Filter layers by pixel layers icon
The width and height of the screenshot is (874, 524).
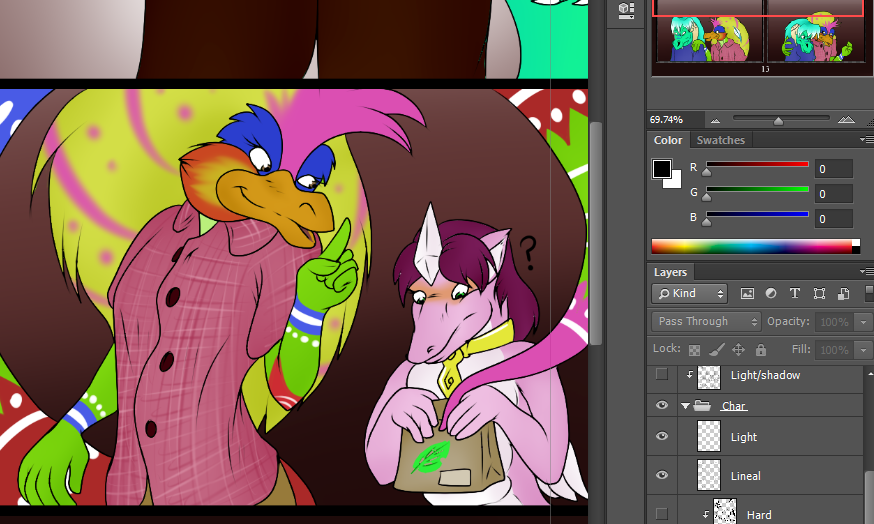tap(747, 293)
